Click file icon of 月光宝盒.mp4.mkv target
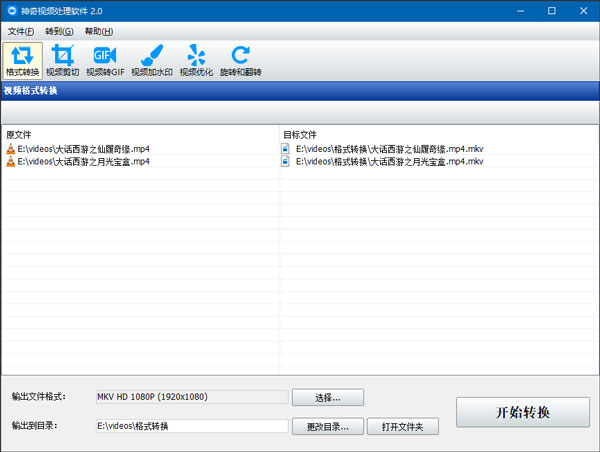Viewport: 600px width, 452px height. coord(285,162)
